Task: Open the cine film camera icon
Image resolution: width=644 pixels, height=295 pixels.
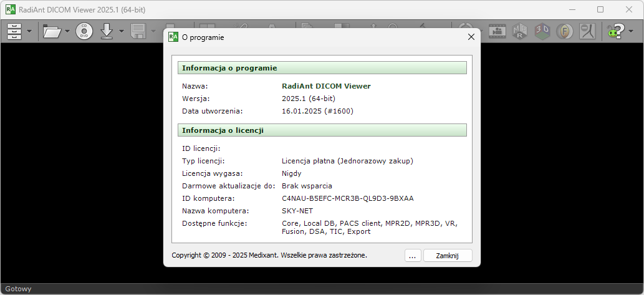Action: point(497,31)
